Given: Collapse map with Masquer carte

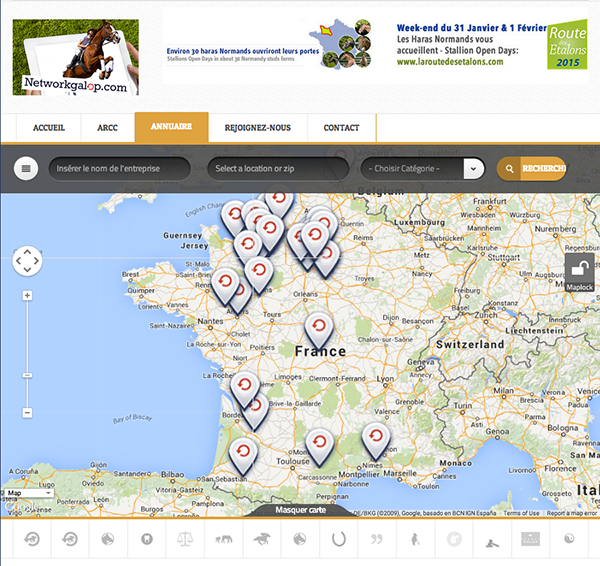Looking at the screenshot, I should pyautogui.click(x=300, y=510).
